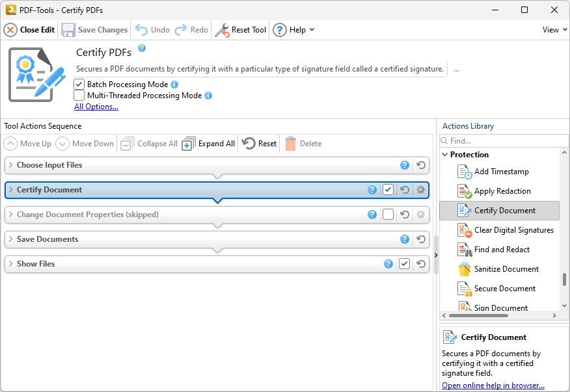Click Collapse All actions
This screenshot has height=392, width=570.
click(149, 144)
